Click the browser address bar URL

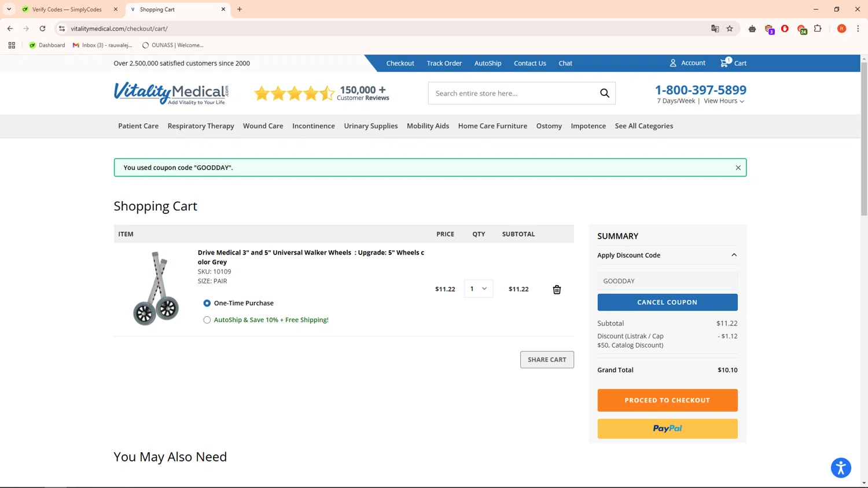pyautogui.click(x=119, y=28)
